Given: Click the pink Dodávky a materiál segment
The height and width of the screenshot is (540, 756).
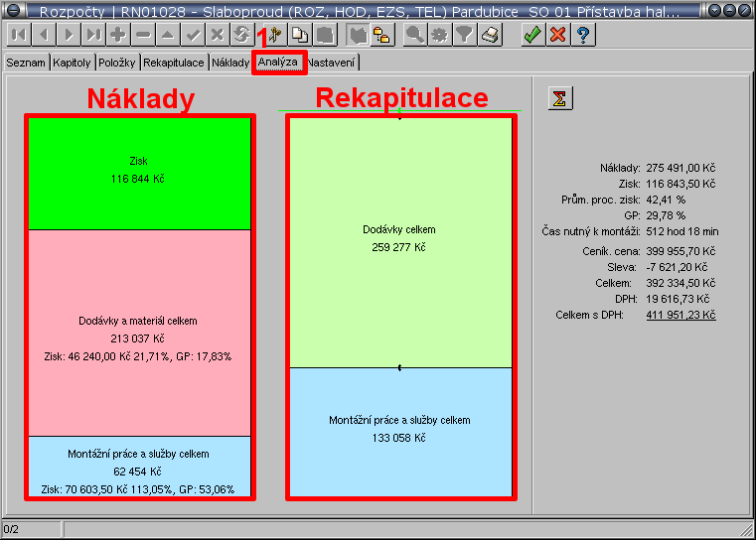Looking at the screenshot, I should 139,334.
